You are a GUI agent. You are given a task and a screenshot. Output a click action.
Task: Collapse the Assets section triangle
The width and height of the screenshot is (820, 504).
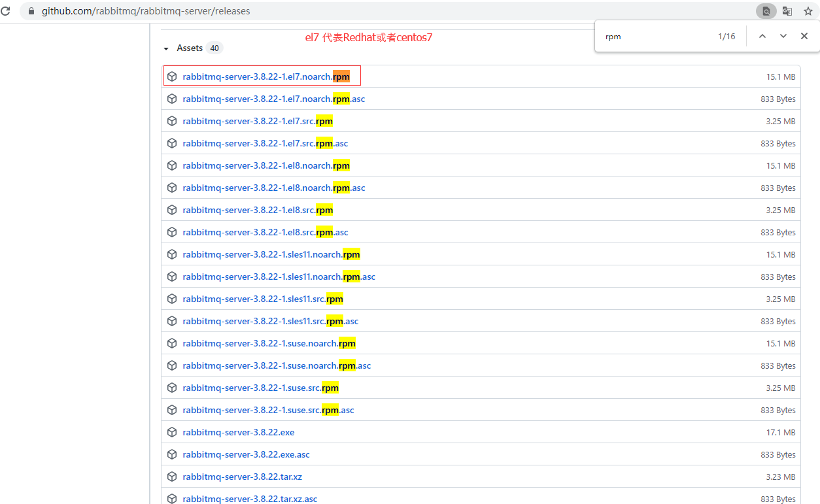click(x=166, y=48)
